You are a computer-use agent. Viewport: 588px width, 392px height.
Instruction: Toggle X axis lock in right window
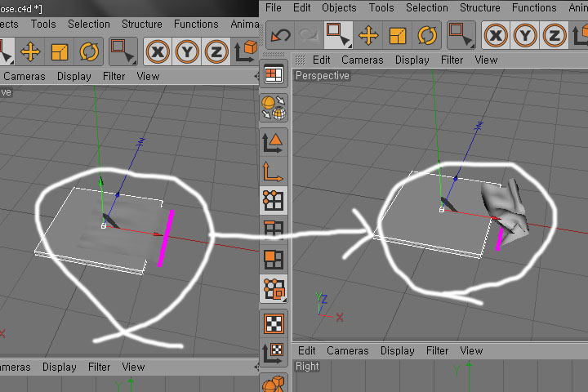coord(496,36)
